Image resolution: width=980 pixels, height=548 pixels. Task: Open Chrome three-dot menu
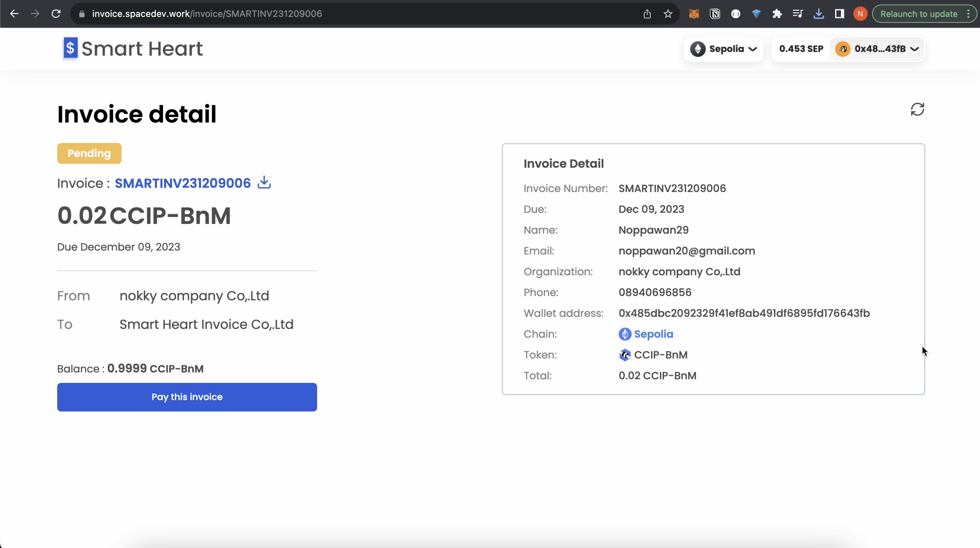(x=968, y=14)
